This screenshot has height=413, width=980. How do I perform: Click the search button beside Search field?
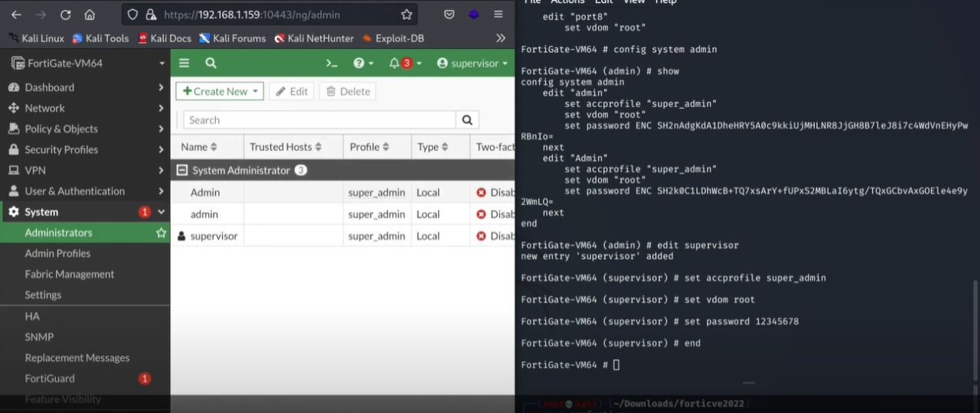(x=467, y=120)
